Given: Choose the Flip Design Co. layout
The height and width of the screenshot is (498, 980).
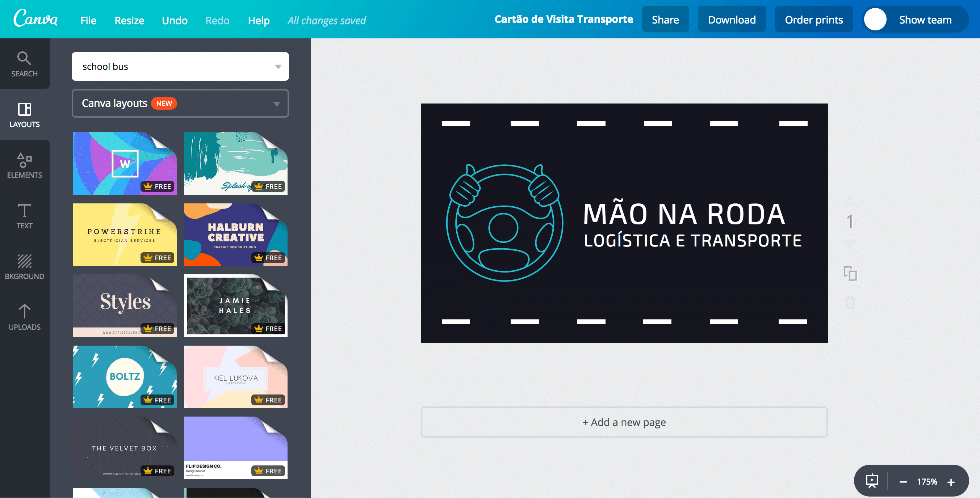Looking at the screenshot, I should (235, 448).
